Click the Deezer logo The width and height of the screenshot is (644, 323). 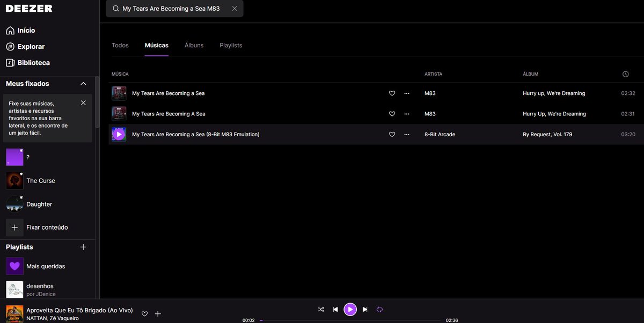click(x=29, y=9)
